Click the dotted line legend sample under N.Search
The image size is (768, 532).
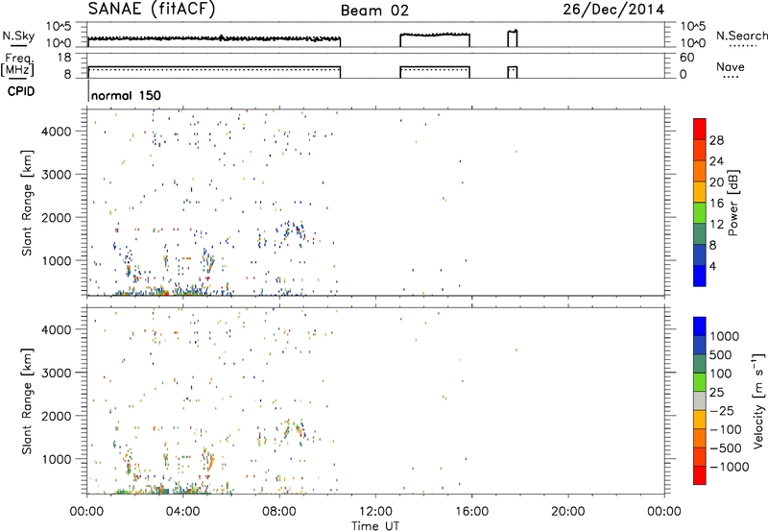coord(742,46)
